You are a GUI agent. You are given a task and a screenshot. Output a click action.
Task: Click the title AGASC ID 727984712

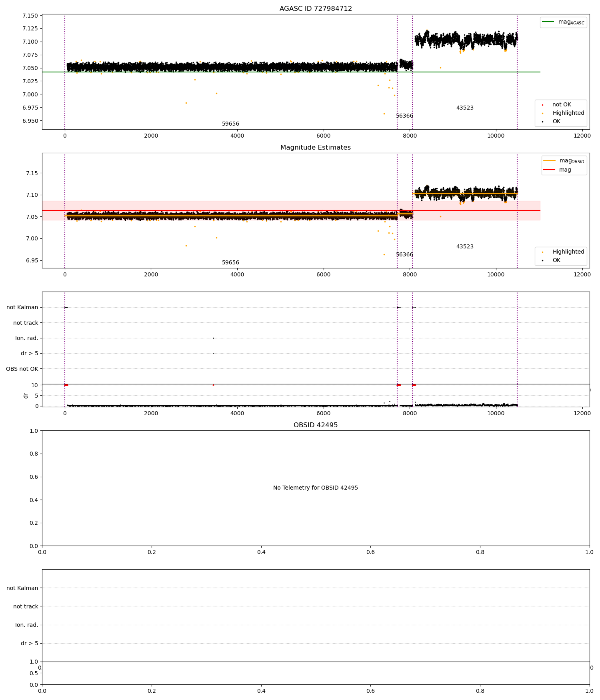pyautogui.click(x=316, y=9)
